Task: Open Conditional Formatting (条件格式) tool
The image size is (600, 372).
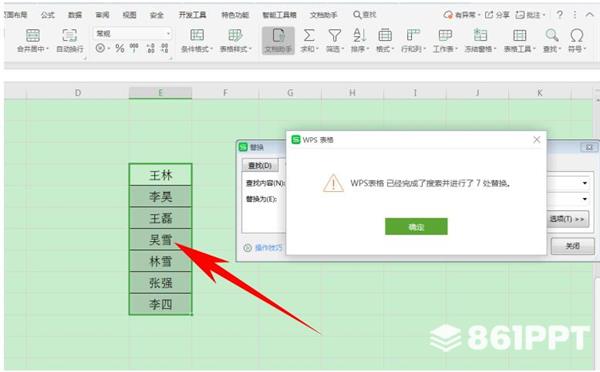Action: [x=197, y=35]
